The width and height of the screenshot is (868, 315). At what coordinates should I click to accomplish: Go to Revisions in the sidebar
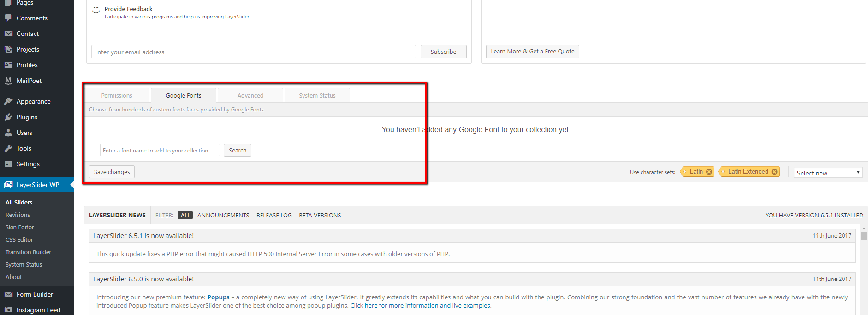pyautogui.click(x=18, y=215)
